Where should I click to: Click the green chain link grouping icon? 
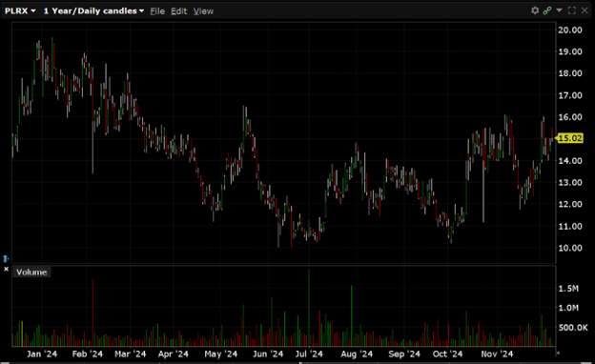547,10
